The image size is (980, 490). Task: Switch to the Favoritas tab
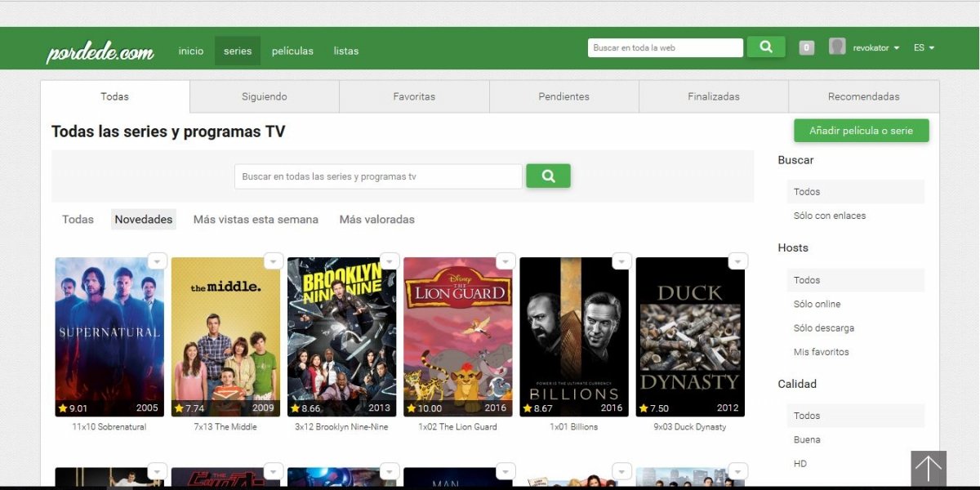[x=414, y=96]
